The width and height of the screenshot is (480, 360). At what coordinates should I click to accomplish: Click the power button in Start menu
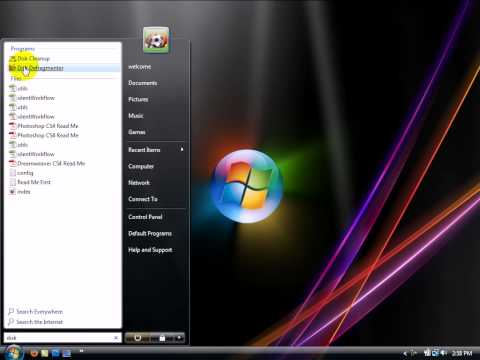(137, 338)
